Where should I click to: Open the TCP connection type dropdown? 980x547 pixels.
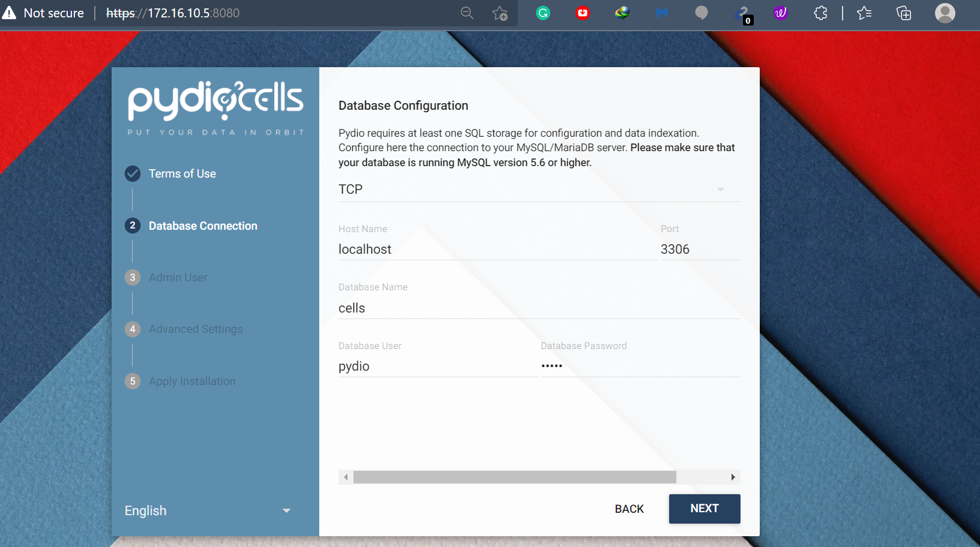540,190
